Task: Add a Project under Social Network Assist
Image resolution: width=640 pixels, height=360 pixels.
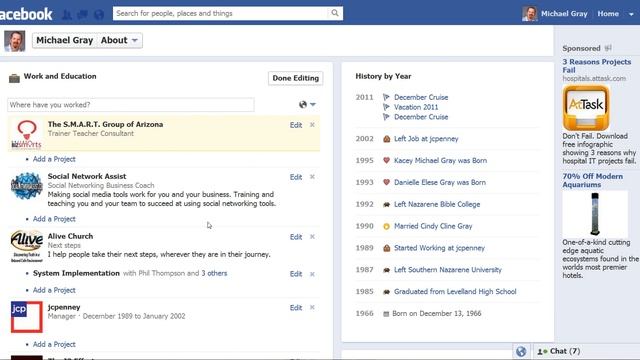Action: click(x=54, y=219)
